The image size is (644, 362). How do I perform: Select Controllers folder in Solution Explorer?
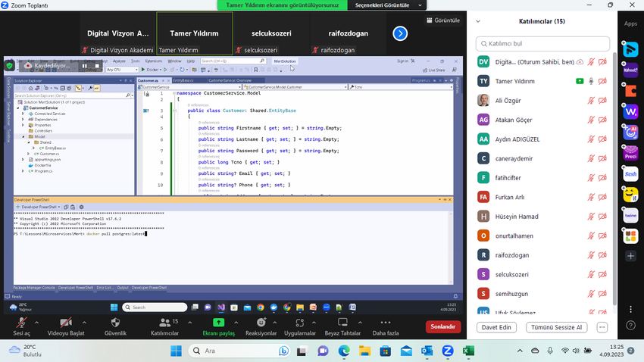tap(43, 130)
